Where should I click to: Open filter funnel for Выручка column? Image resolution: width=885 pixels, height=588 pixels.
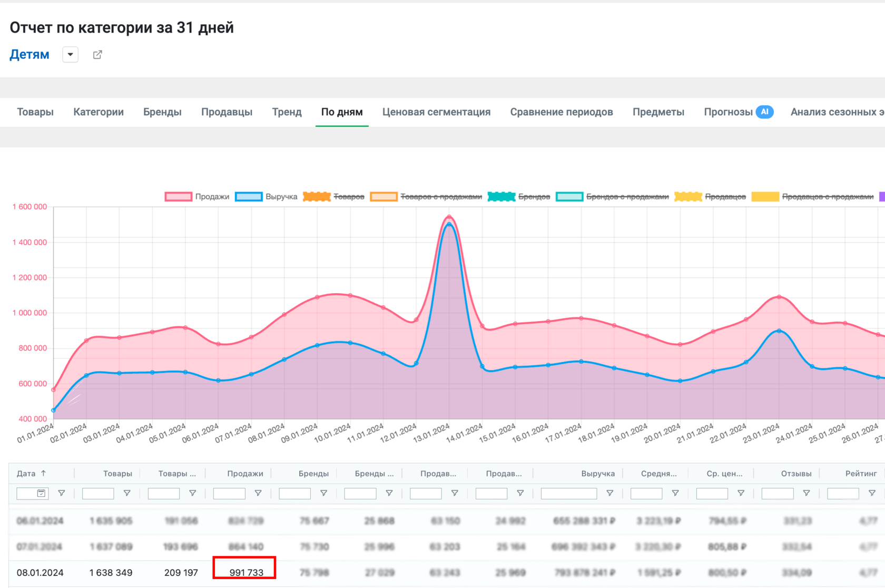pos(609,493)
